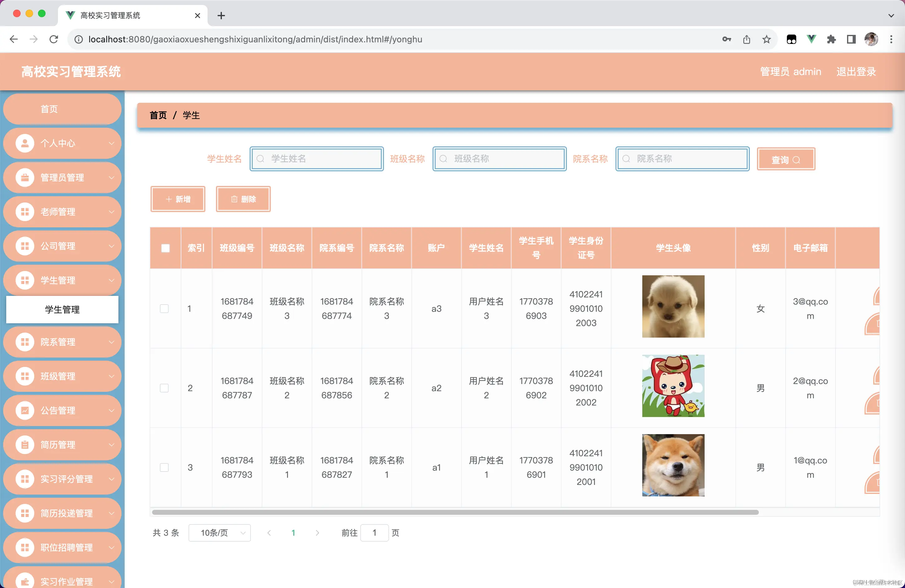Check the row for account a3
Image resolution: width=905 pixels, height=588 pixels.
pos(164,309)
